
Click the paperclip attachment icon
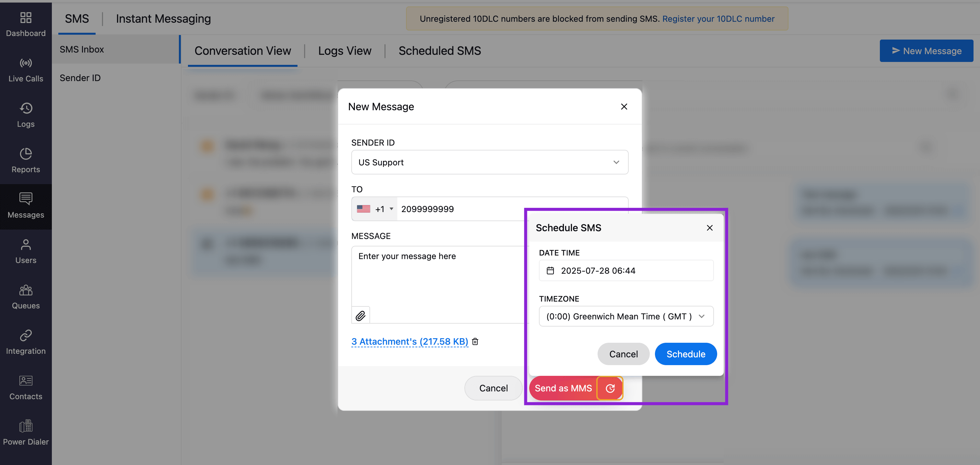pos(360,316)
